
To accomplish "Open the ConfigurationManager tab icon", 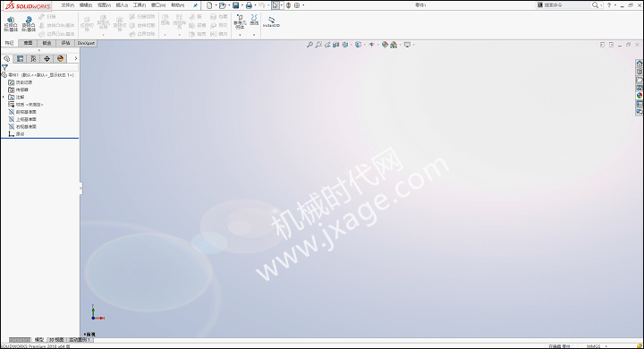I will 33,59.
